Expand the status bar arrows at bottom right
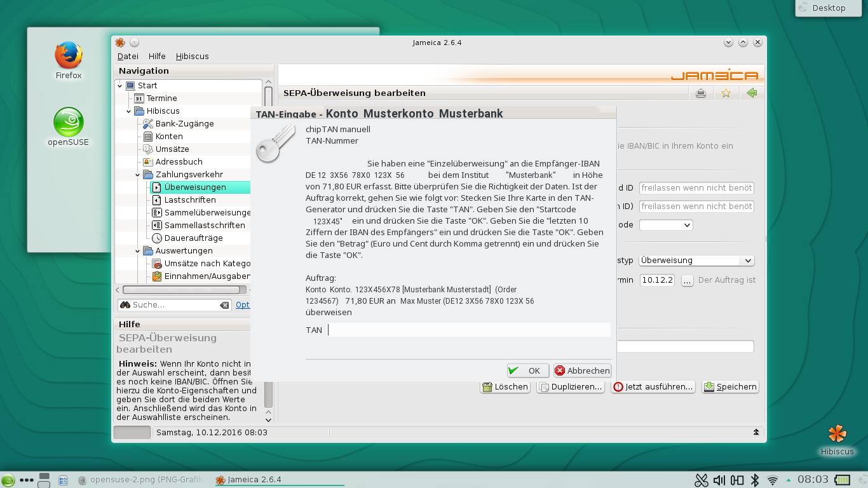Screen dimensions: 868x488 pos(756,432)
